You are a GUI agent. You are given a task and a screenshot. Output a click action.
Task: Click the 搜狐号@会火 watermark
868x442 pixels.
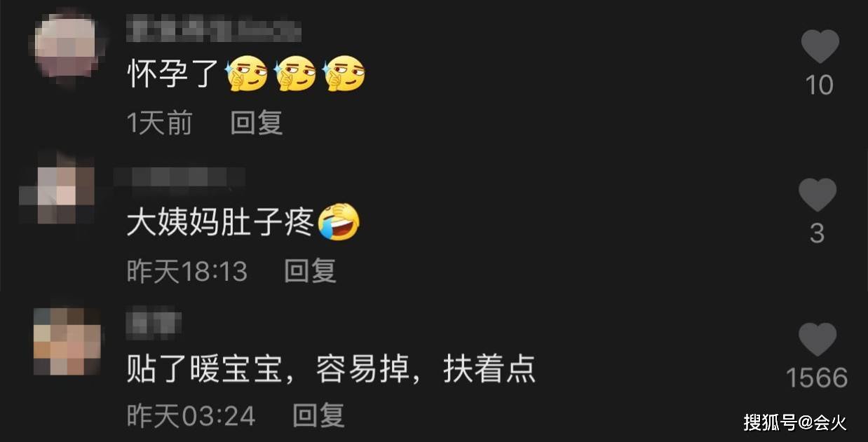coord(795,422)
